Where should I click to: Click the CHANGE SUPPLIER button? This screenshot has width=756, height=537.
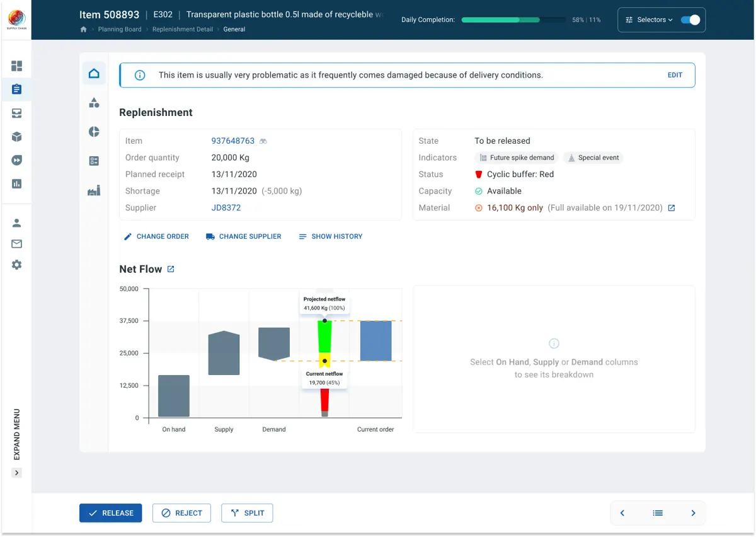pyautogui.click(x=243, y=236)
